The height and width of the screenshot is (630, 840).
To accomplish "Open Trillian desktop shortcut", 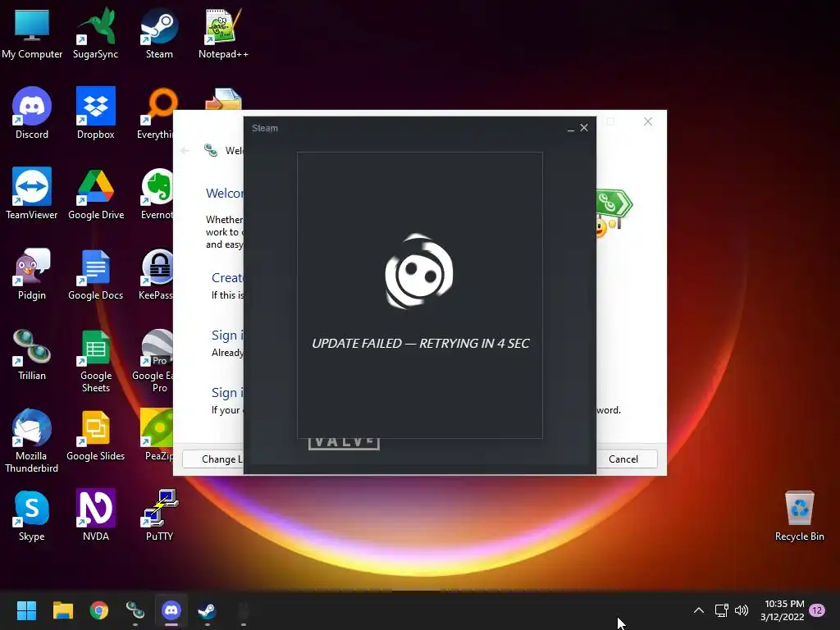I will tap(32, 354).
